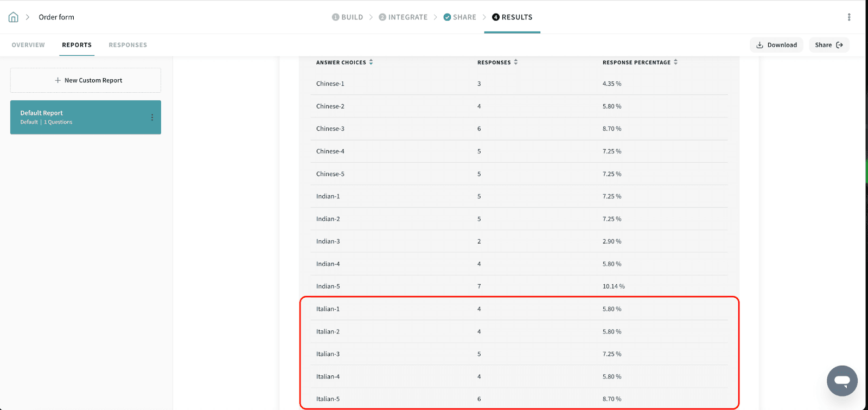868x410 pixels.
Task: Open the top-right kebab menu
Action: [849, 17]
